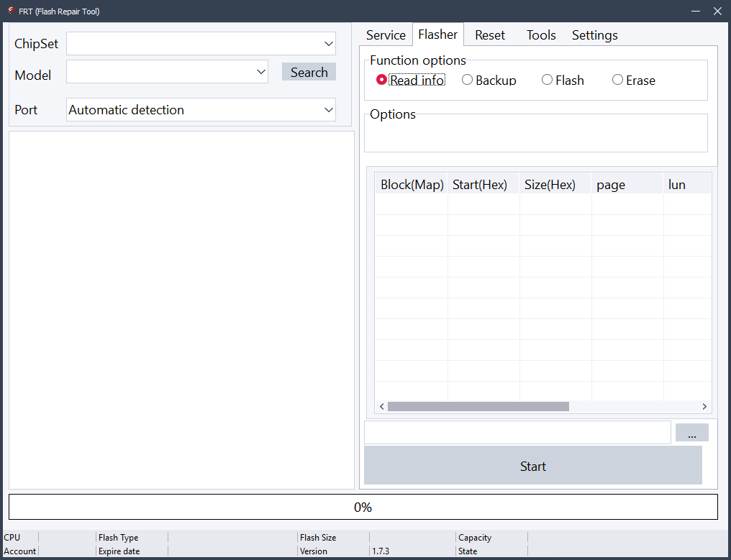Click the file path input field
This screenshot has height=560, width=731.
click(517, 432)
